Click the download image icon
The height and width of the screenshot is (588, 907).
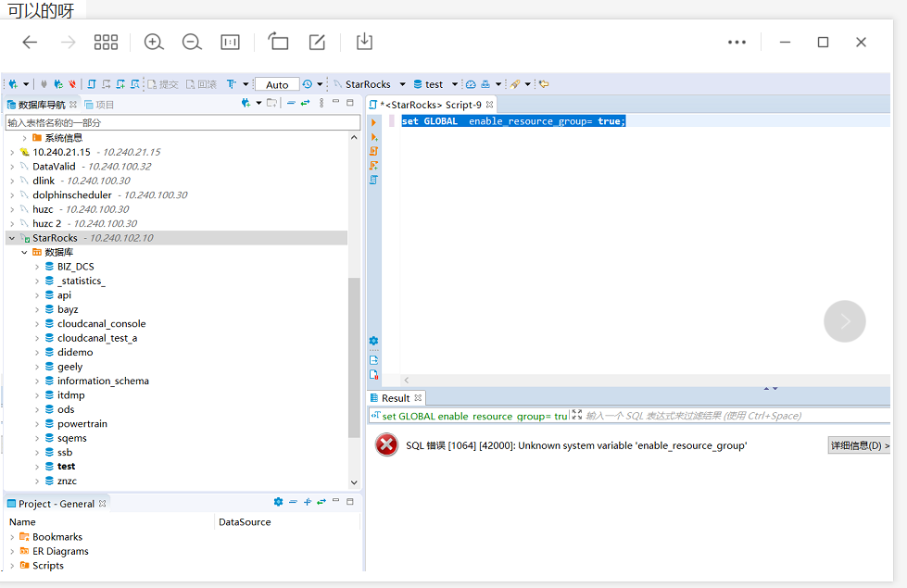(364, 42)
